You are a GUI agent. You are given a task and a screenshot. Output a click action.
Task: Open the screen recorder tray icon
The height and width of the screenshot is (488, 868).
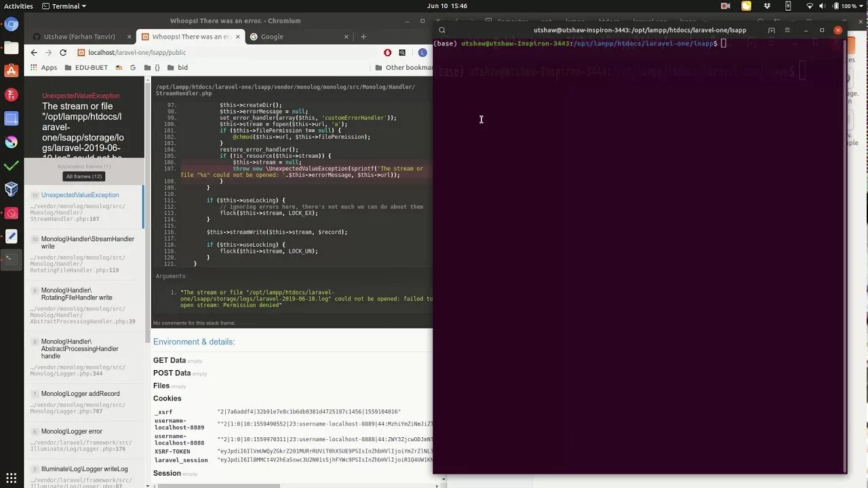pyautogui.click(x=726, y=6)
